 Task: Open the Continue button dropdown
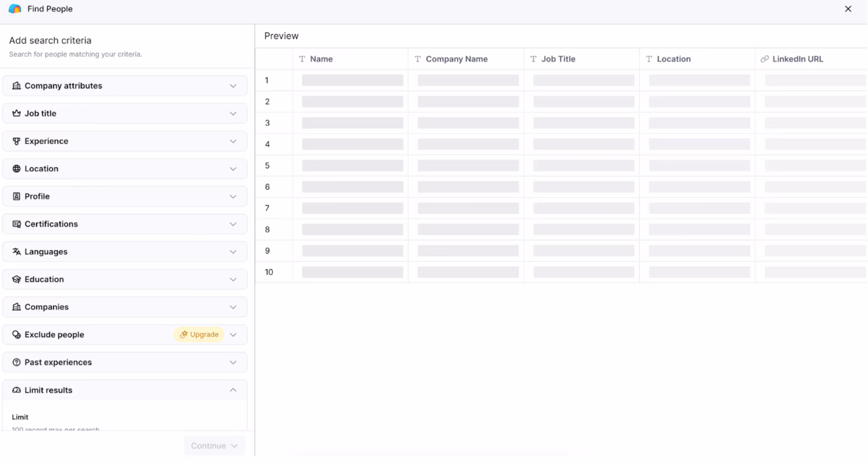(234, 446)
